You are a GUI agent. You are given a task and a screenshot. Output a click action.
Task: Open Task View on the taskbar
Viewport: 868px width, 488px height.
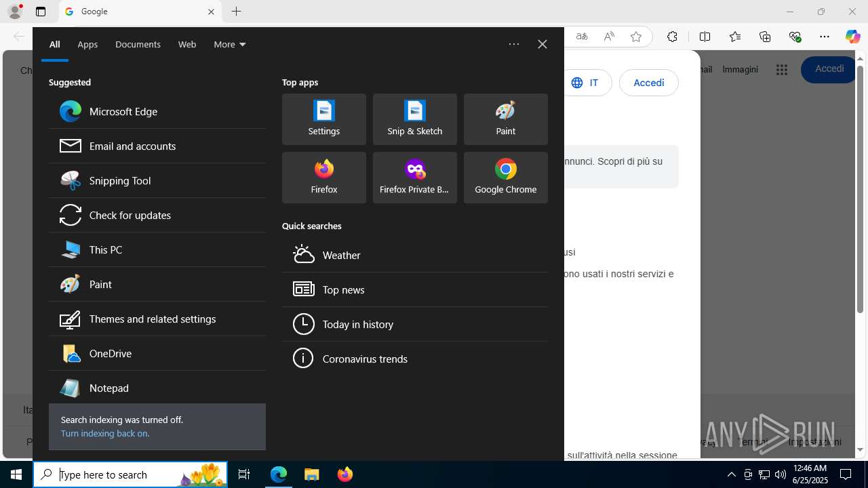click(x=244, y=474)
